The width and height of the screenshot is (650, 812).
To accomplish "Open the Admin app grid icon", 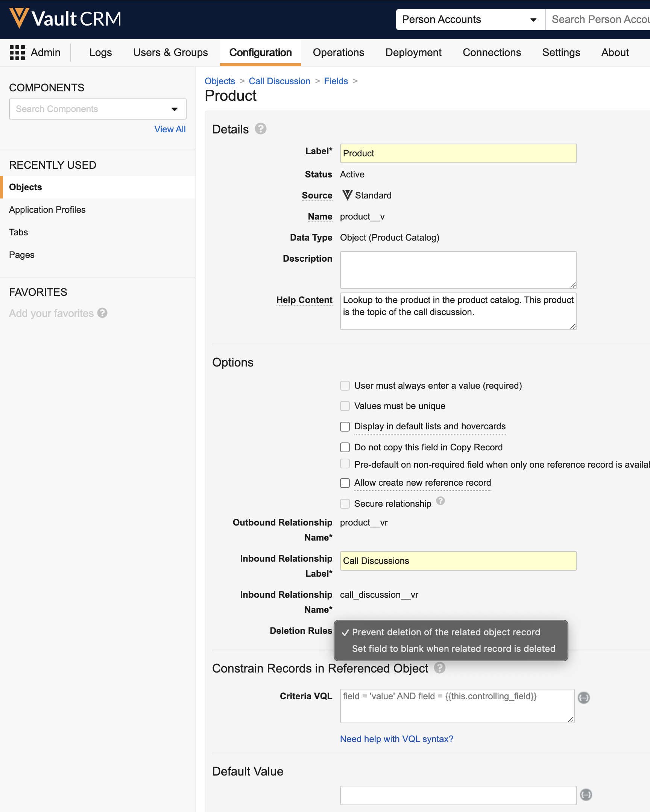I will pyautogui.click(x=17, y=52).
